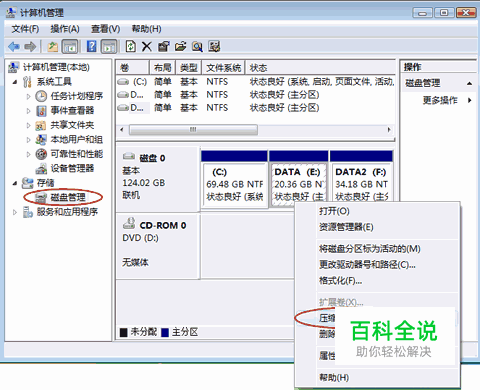The width and height of the screenshot is (480, 390).
Task: Click the 事件查看器 icon in tree
Action: (x=41, y=111)
